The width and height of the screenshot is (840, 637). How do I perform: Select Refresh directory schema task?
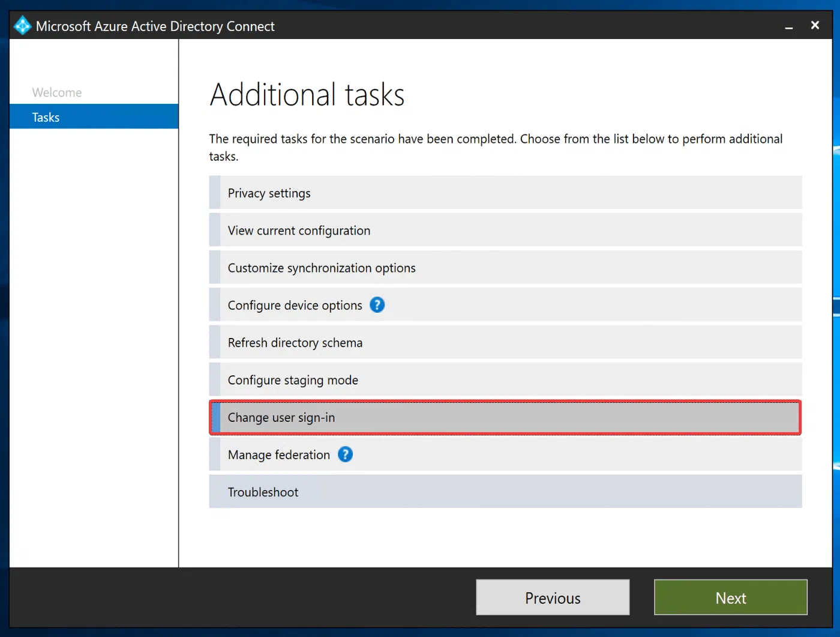tap(505, 342)
